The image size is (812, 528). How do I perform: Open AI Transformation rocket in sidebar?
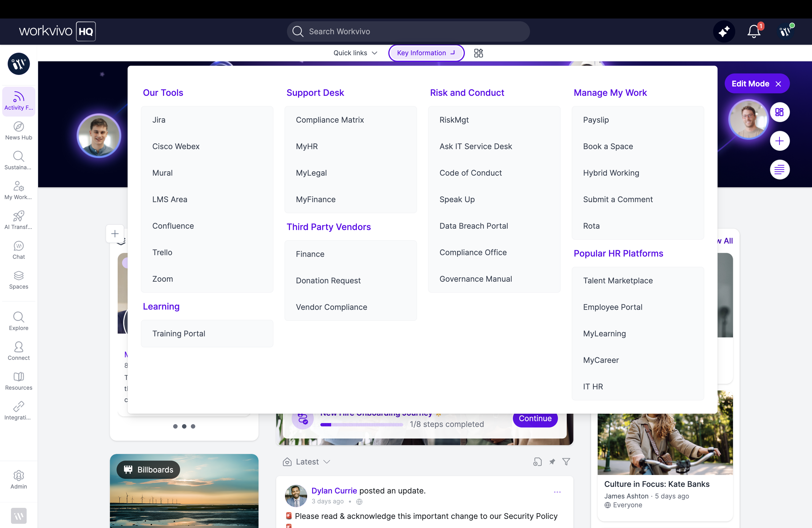click(19, 220)
